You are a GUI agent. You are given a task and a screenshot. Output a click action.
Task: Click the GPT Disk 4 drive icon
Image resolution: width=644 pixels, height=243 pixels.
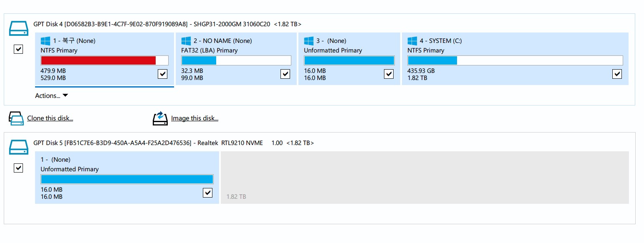pos(18,28)
